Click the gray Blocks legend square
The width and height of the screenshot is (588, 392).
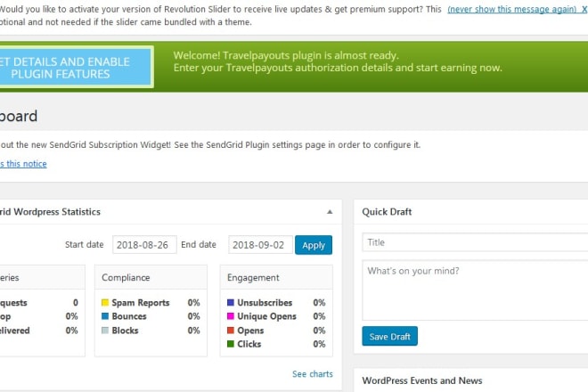(x=105, y=331)
